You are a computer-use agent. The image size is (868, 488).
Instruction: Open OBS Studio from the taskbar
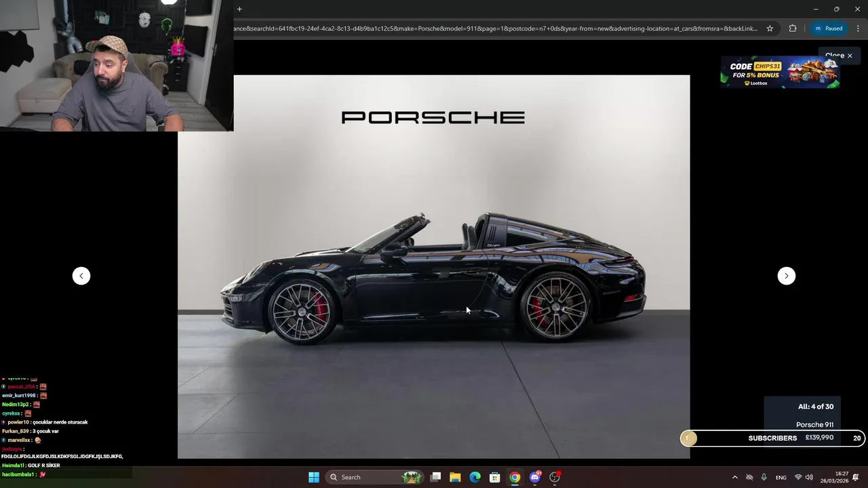click(x=555, y=477)
